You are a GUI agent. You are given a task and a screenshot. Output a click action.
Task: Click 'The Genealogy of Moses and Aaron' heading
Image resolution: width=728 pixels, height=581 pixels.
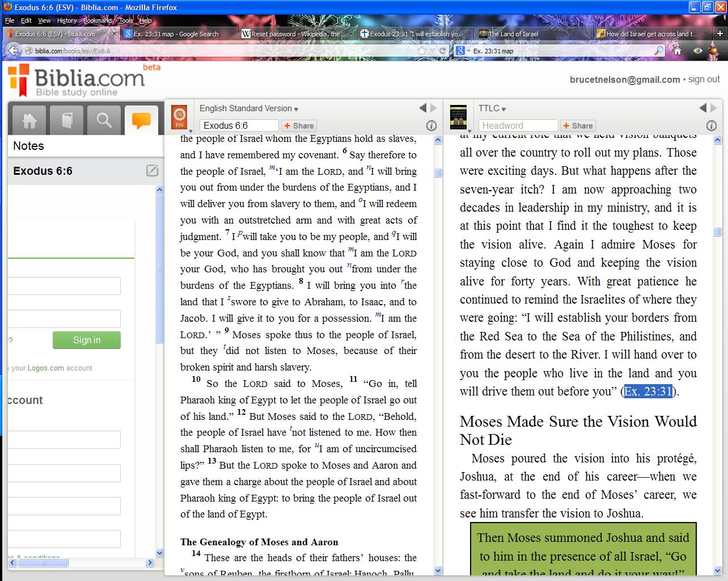pyautogui.click(x=259, y=542)
